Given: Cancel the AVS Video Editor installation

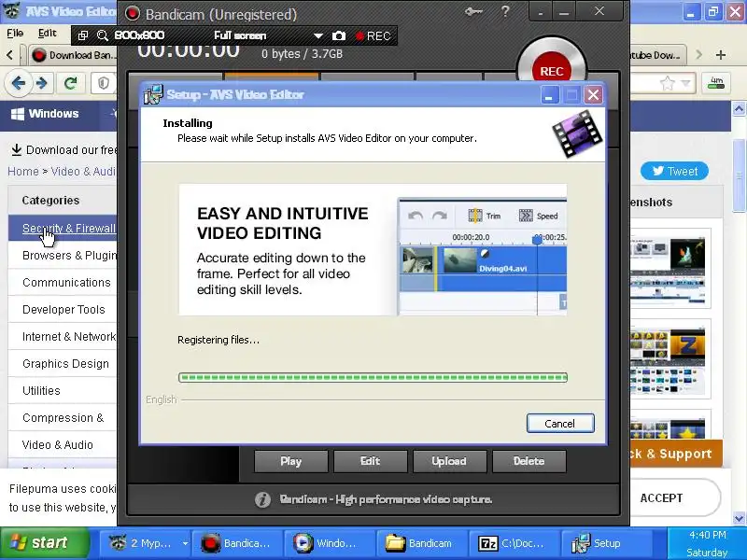Looking at the screenshot, I should tap(560, 424).
